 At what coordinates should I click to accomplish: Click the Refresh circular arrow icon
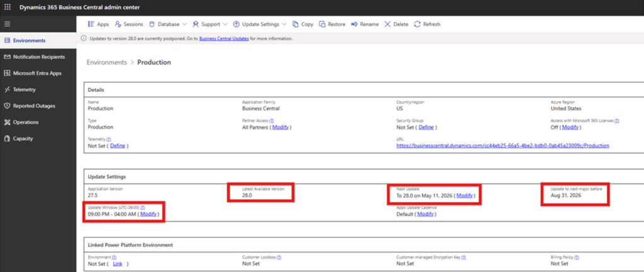418,24
